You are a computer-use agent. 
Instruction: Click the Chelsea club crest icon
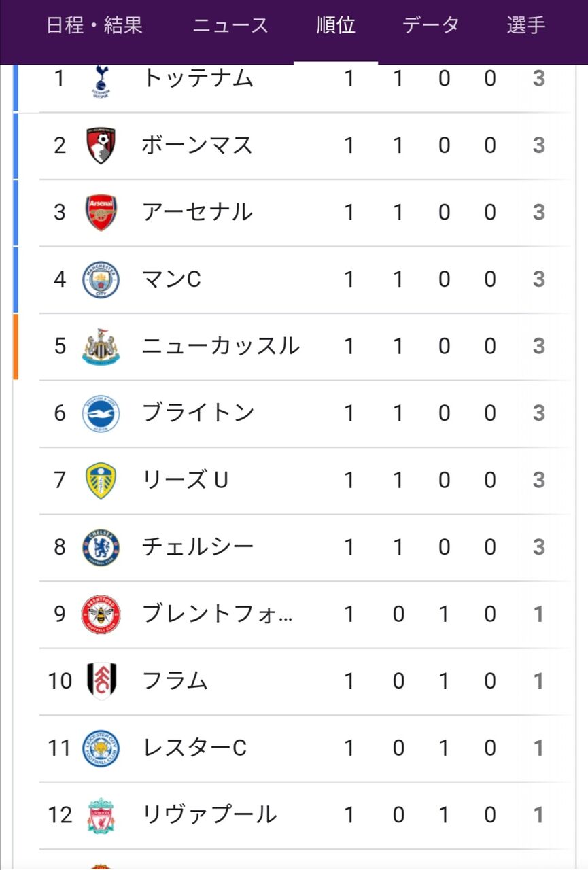[101, 547]
